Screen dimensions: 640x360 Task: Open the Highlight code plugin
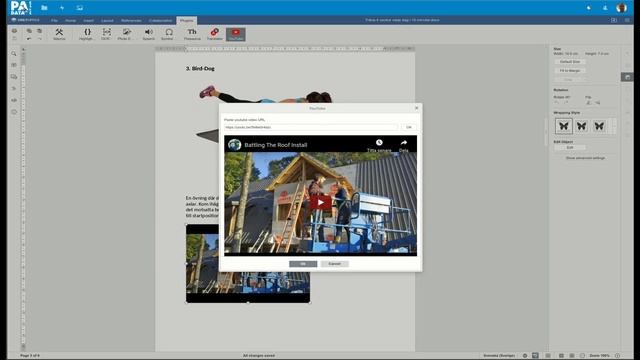pyautogui.click(x=87, y=34)
